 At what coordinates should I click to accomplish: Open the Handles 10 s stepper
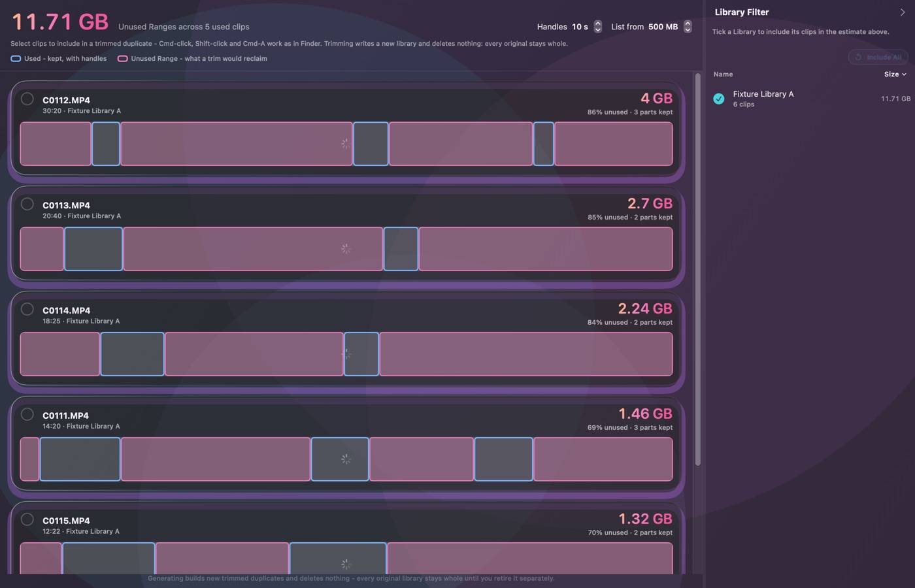597,27
